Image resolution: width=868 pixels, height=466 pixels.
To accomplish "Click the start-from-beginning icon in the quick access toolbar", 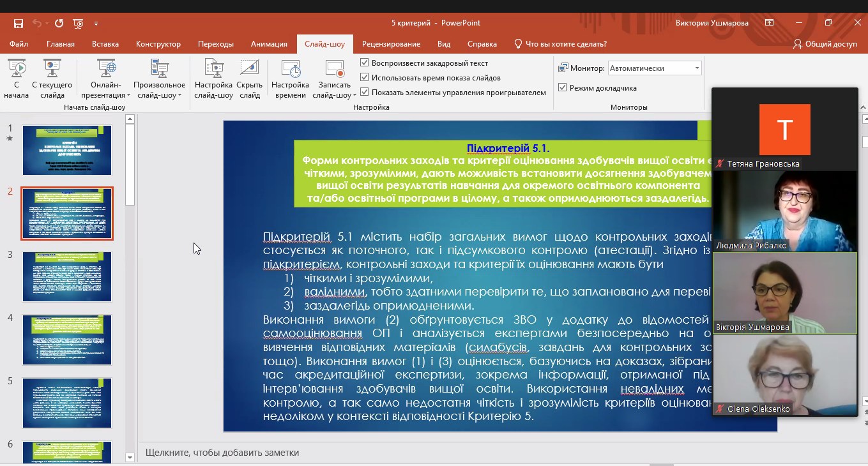I will tap(78, 24).
